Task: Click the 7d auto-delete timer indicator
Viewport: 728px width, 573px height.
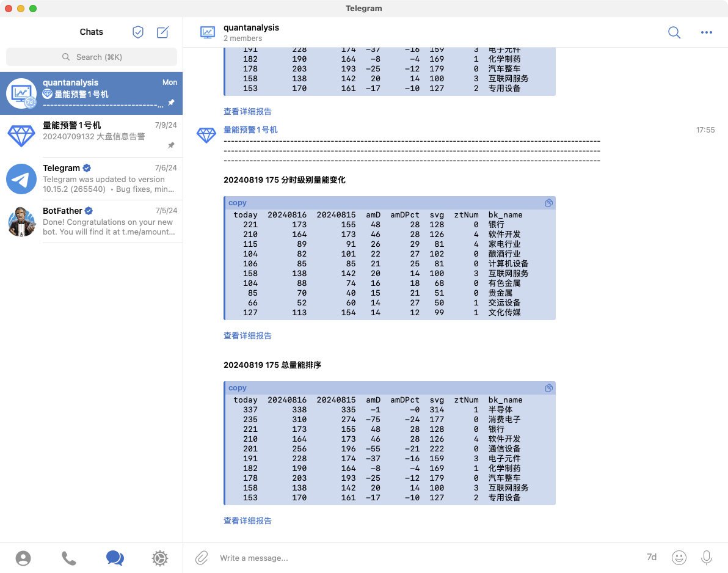Action: coord(652,557)
